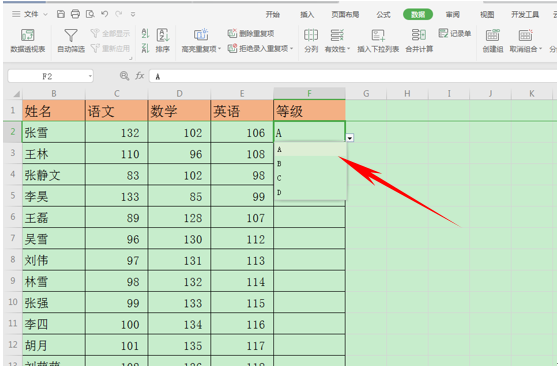Click 创建组 create group

(x=493, y=41)
